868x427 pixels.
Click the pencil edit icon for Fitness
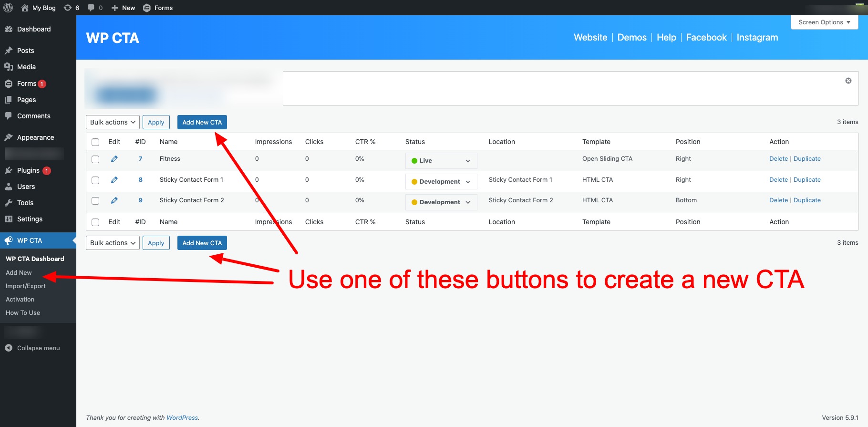(114, 159)
